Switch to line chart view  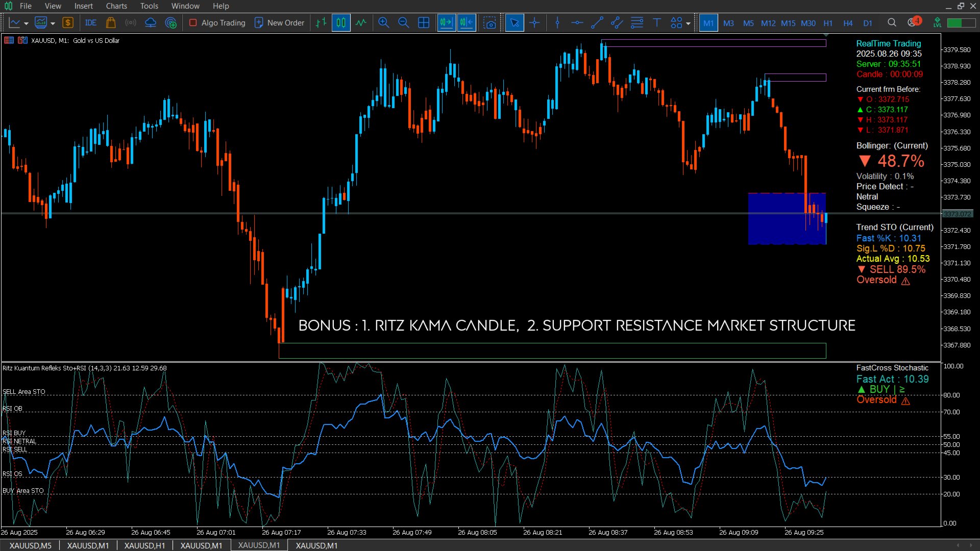point(361,23)
